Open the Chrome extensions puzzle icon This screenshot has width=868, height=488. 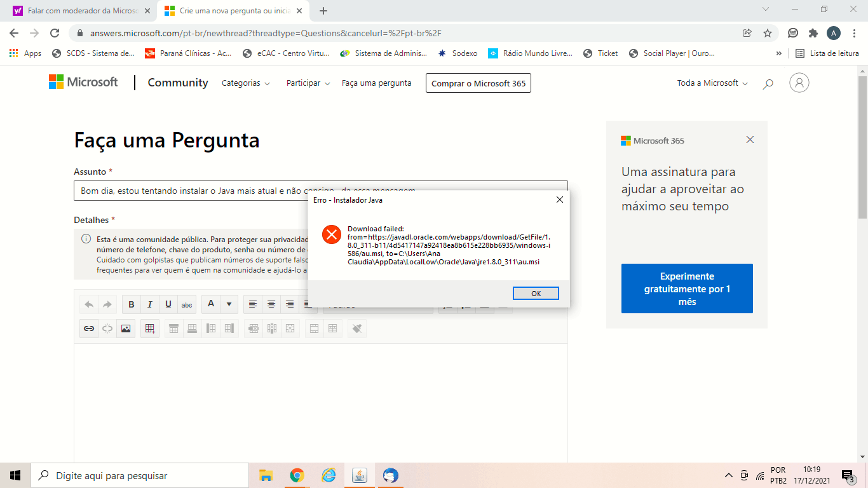tap(813, 33)
